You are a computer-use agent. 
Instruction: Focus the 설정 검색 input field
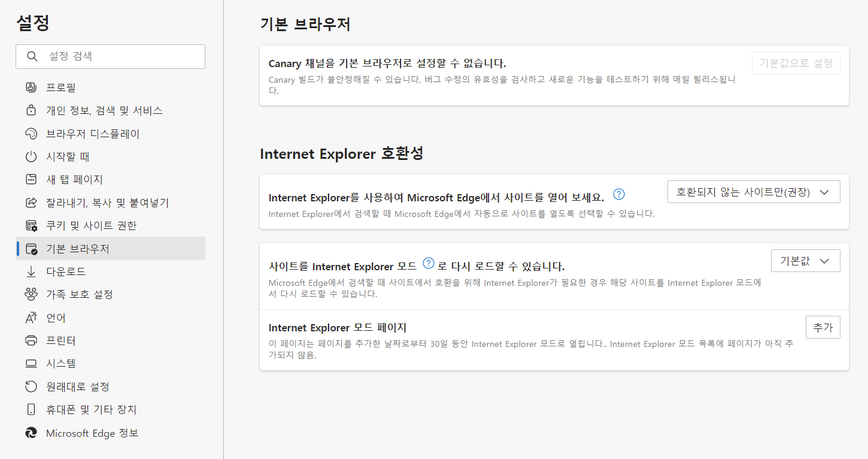110,56
